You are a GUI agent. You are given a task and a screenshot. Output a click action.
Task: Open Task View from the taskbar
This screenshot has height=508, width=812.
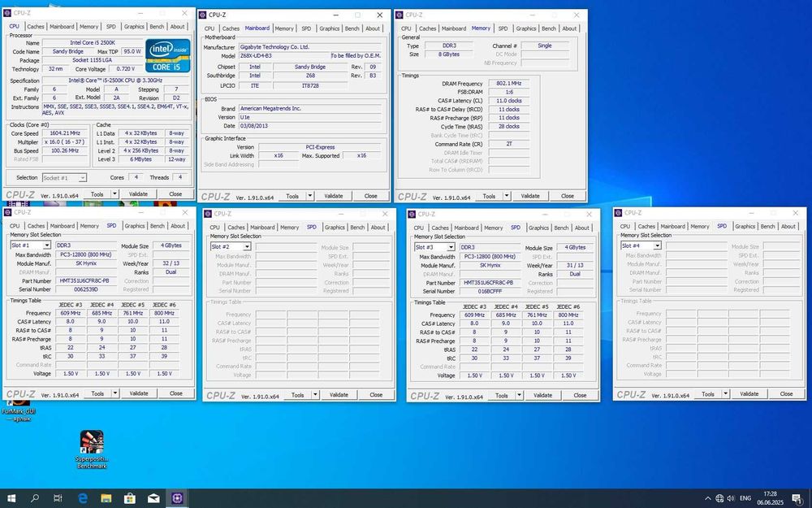click(x=58, y=498)
